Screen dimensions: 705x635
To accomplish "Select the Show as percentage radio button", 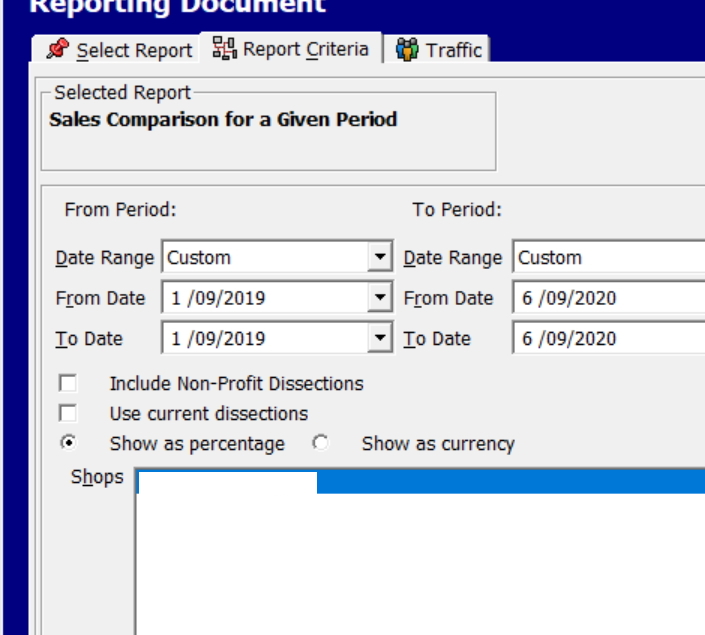I will (68, 443).
